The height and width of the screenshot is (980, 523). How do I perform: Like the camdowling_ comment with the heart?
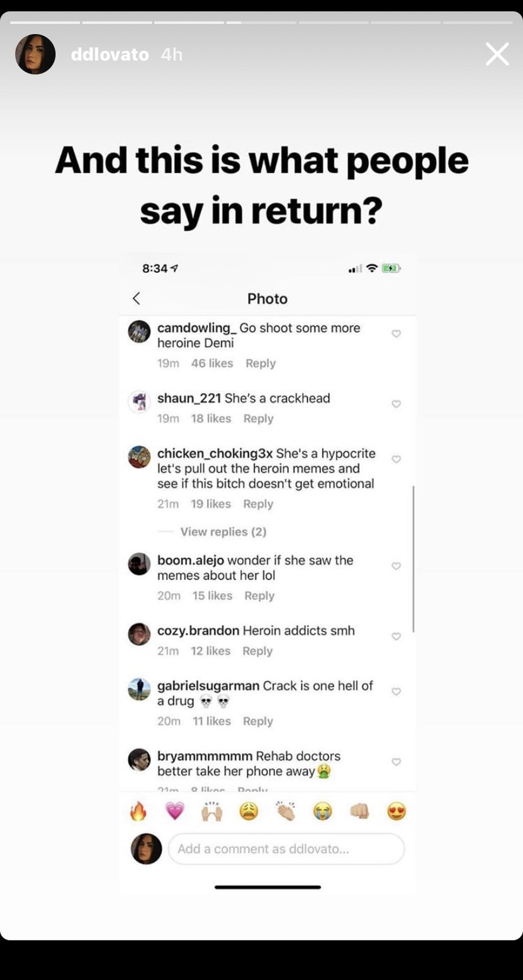[396, 334]
